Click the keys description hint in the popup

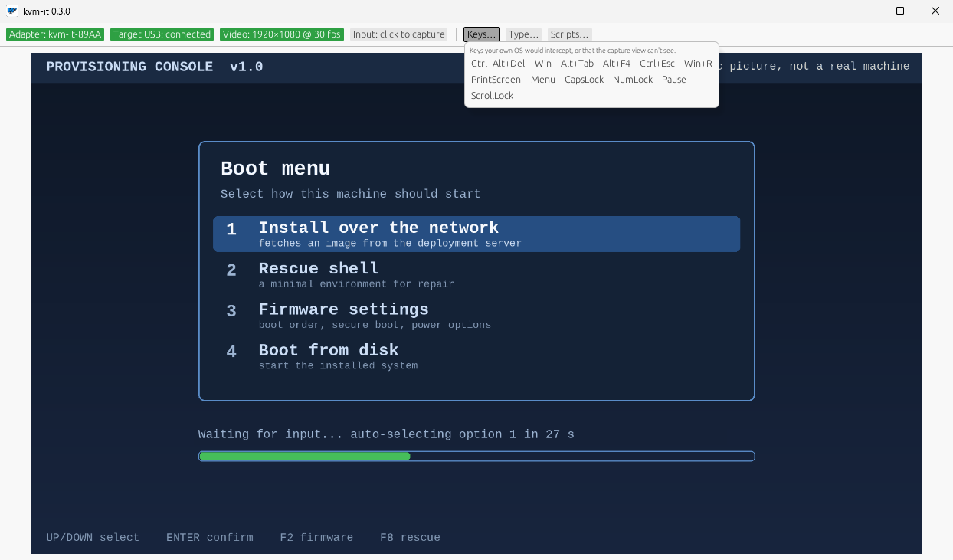tap(573, 51)
